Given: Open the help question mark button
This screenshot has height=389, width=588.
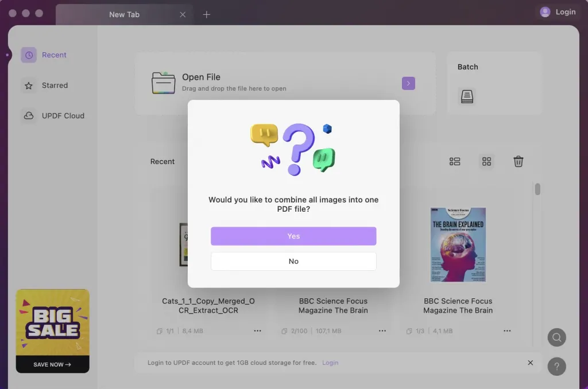Looking at the screenshot, I should coord(556,367).
